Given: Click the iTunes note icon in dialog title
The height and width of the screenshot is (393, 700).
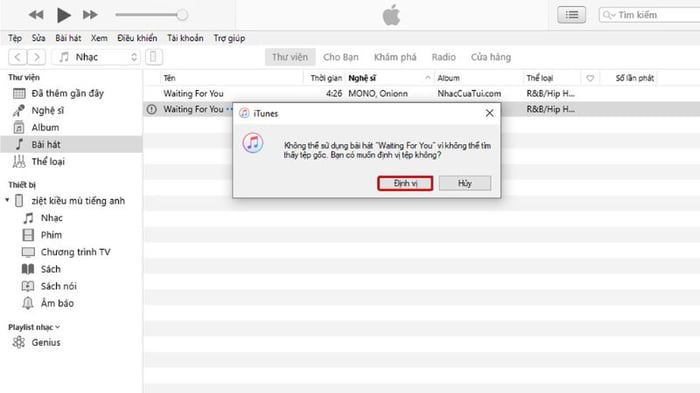Looking at the screenshot, I should 244,113.
